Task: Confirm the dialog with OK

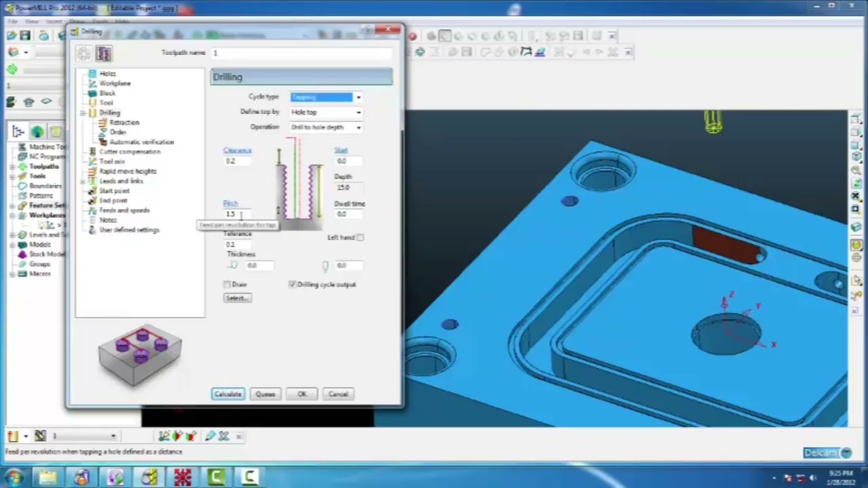Action: point(302,394)
